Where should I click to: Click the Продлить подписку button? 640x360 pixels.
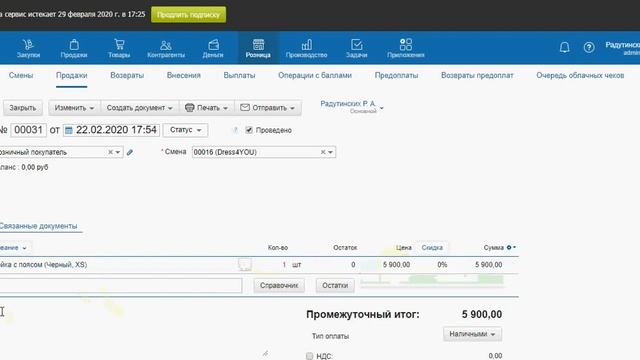coord(188,15)
